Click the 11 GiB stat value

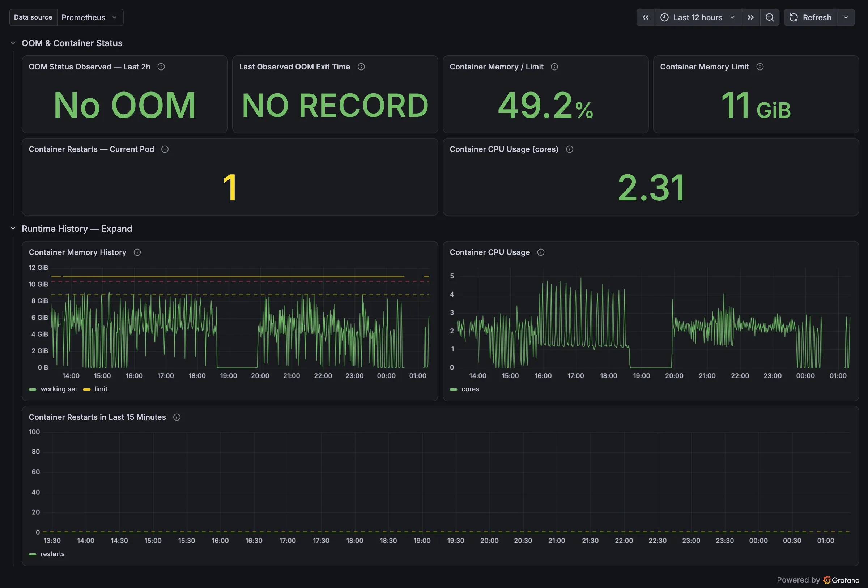[x=756, y=105]
